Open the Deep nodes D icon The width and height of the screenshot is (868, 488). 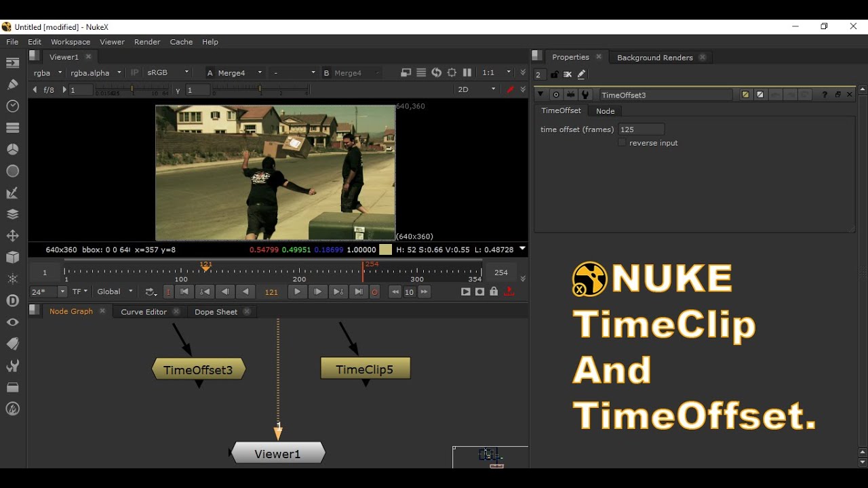coord(12,300)
